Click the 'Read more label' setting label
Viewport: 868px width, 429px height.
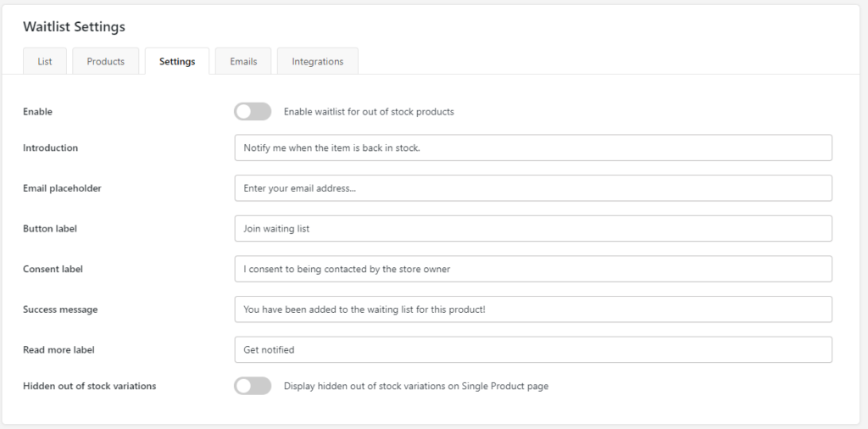pyautogui.click(x=58, y=350)
